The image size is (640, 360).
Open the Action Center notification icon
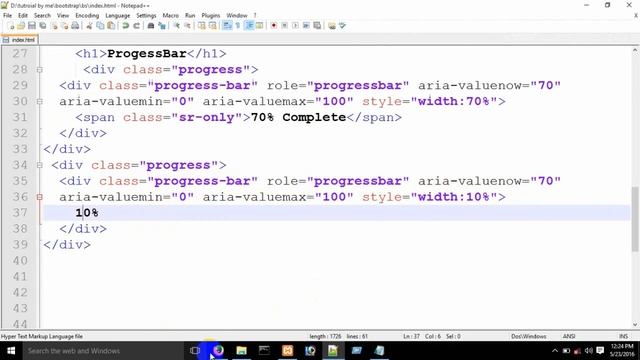[x=600, y=351]
